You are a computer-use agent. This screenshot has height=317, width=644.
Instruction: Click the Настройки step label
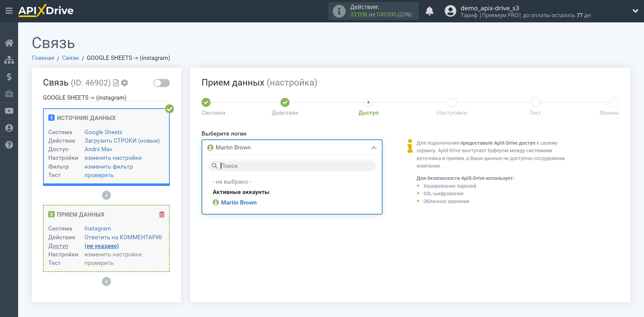tap(452, 113)
